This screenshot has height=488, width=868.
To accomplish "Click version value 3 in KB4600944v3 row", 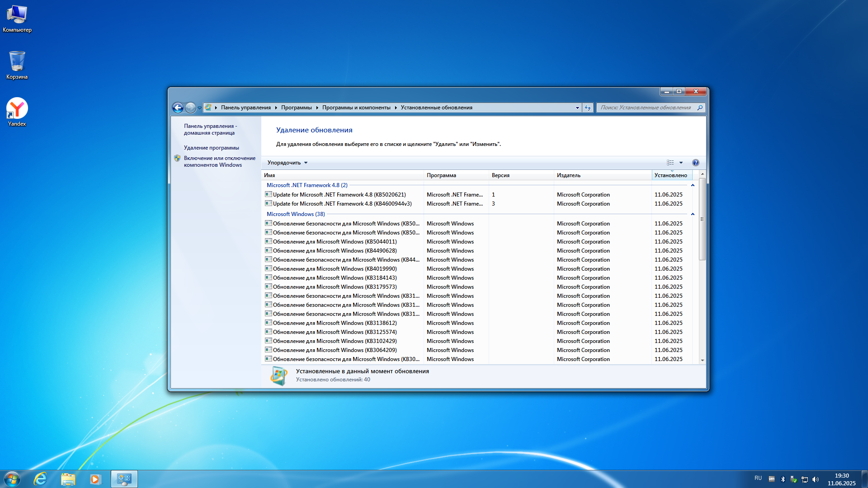I will coord(493,204).
